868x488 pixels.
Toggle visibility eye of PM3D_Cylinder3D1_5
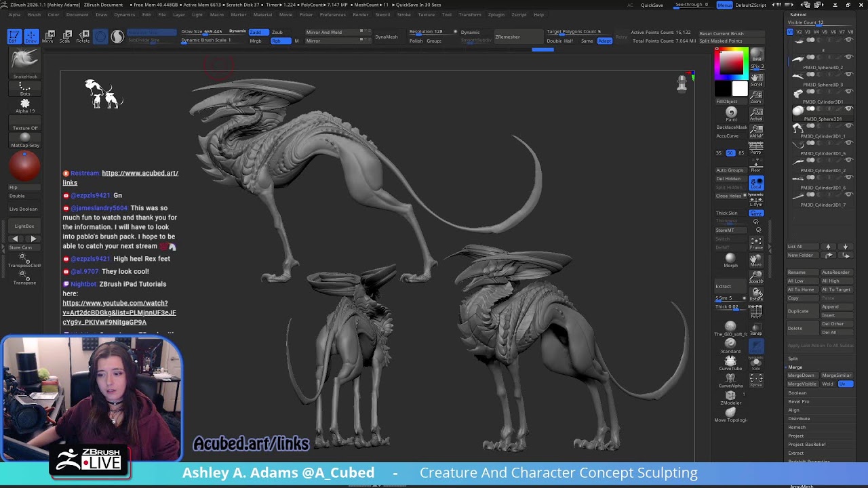(848, 144)
